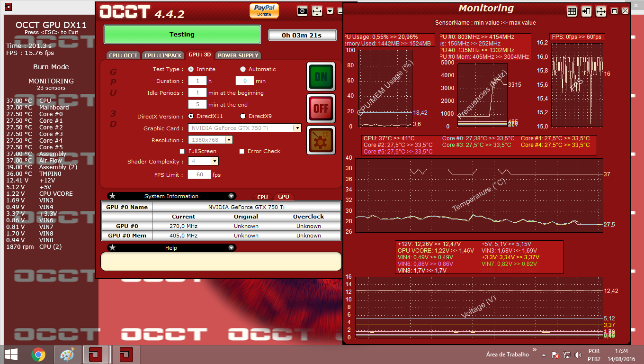The image size is (644, 364).
Task: Open Paint from the taskbar
Action: (x=68, y=355)
